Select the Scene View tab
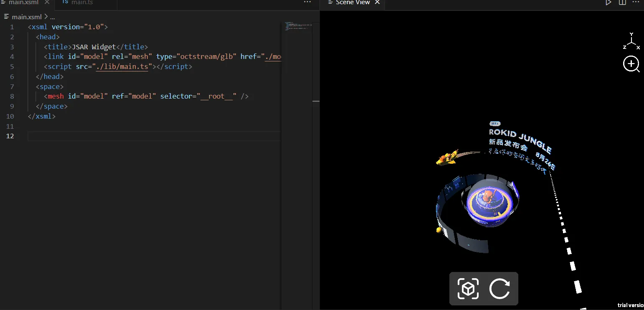The height and width of the screenshot is (310, 644). point(352,3)
